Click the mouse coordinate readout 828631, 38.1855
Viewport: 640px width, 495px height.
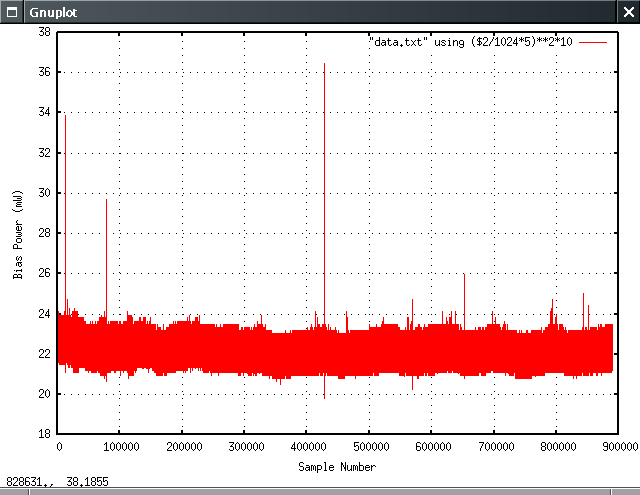point(58,482)
